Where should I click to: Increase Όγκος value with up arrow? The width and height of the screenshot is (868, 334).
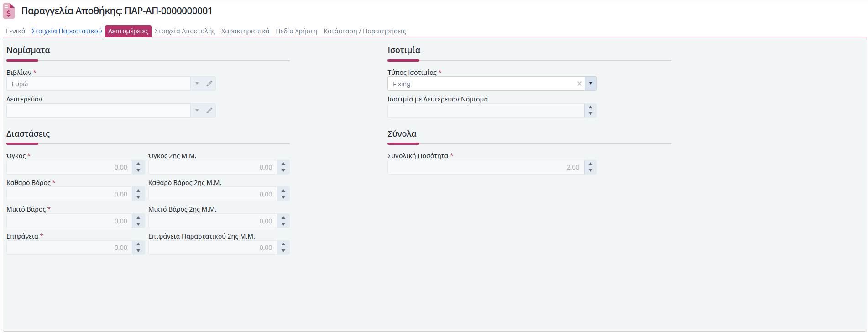[x=138, y=164]
